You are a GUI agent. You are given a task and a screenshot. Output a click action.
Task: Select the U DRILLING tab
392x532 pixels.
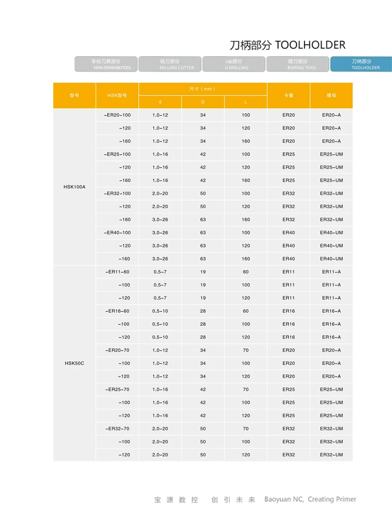point(234,64)
